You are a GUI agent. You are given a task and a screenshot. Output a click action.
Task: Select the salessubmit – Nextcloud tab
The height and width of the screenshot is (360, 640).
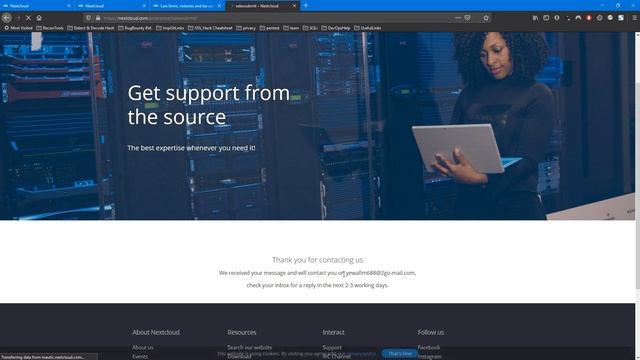coord(262,6)
